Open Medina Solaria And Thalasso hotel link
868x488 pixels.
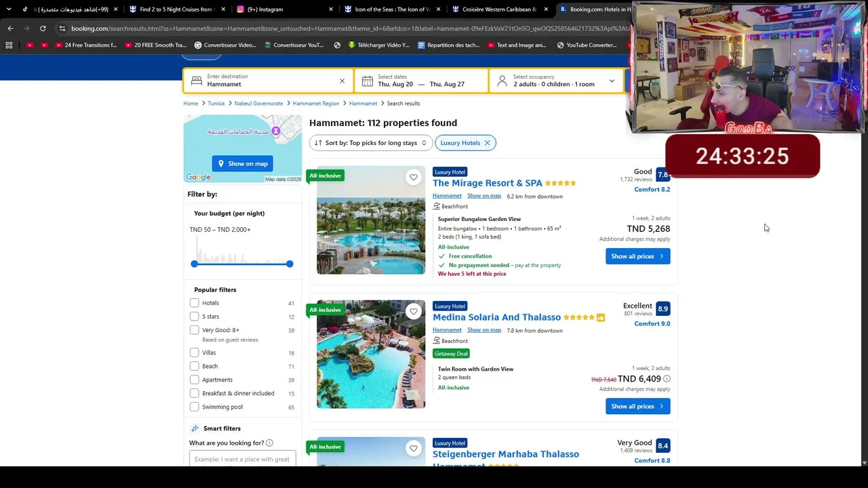496,317
